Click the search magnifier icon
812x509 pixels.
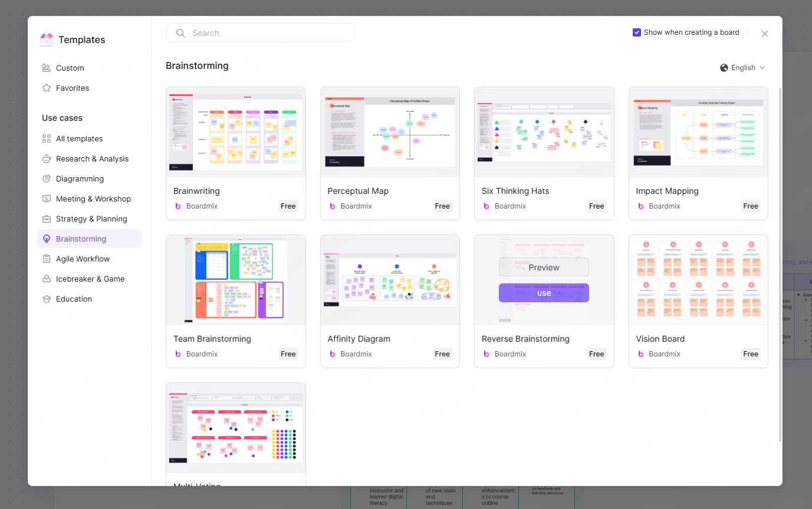[180, 32]
